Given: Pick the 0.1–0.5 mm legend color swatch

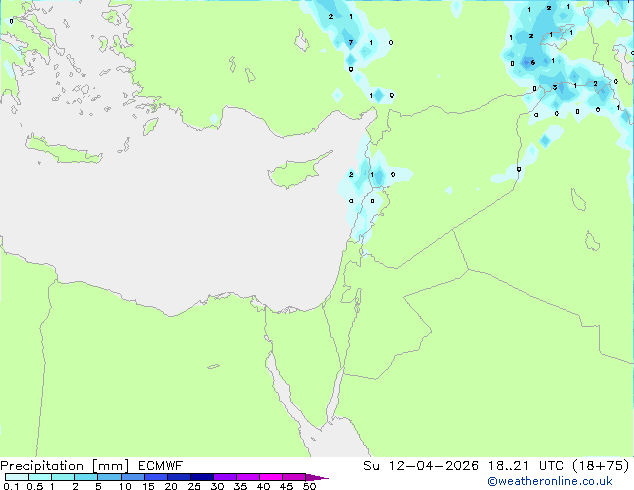Looking at the screenshot, I should coord(17,477).
